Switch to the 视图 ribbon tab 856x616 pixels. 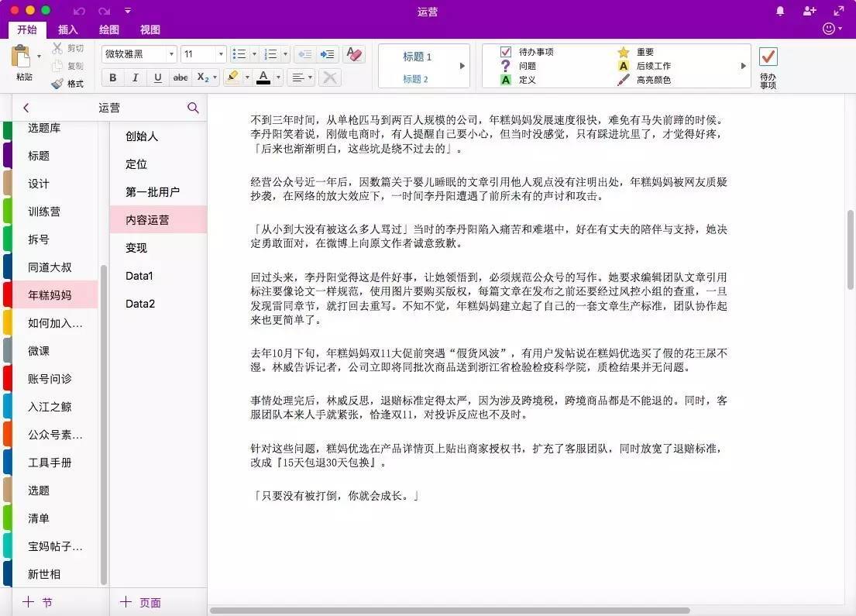(x=150, y=29)
